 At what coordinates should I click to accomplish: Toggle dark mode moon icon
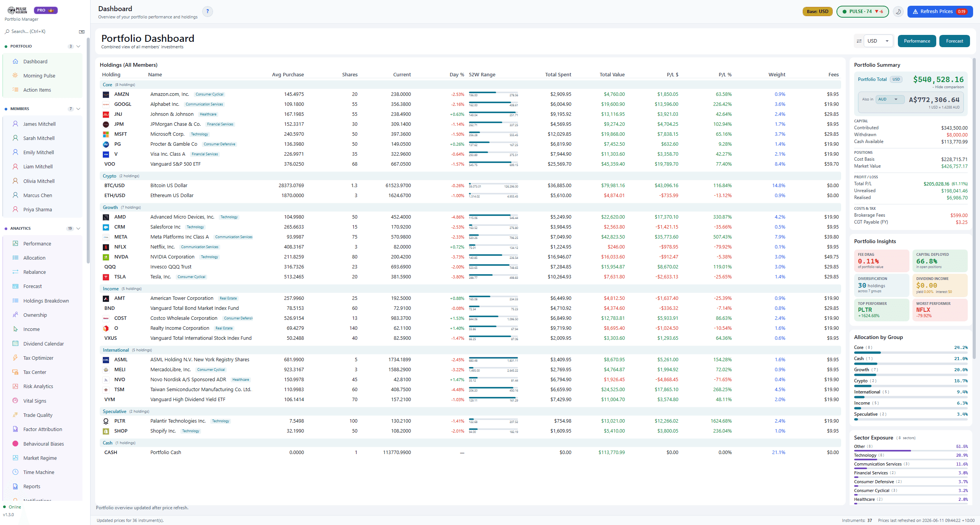tap(898, 12)
